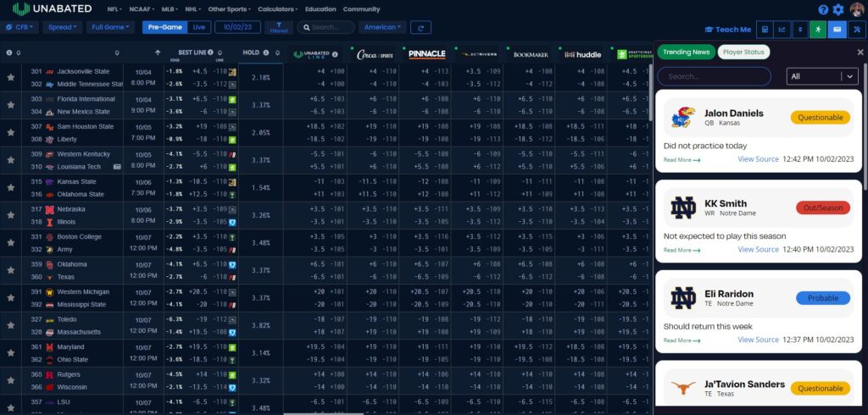Open the CFB league dropdown
Screen dimensions: 868x415
pos(19,27)
